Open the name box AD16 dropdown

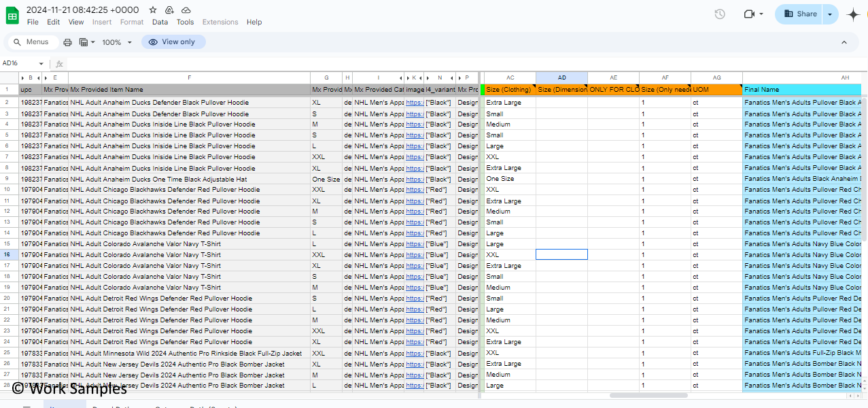(41, 63)
